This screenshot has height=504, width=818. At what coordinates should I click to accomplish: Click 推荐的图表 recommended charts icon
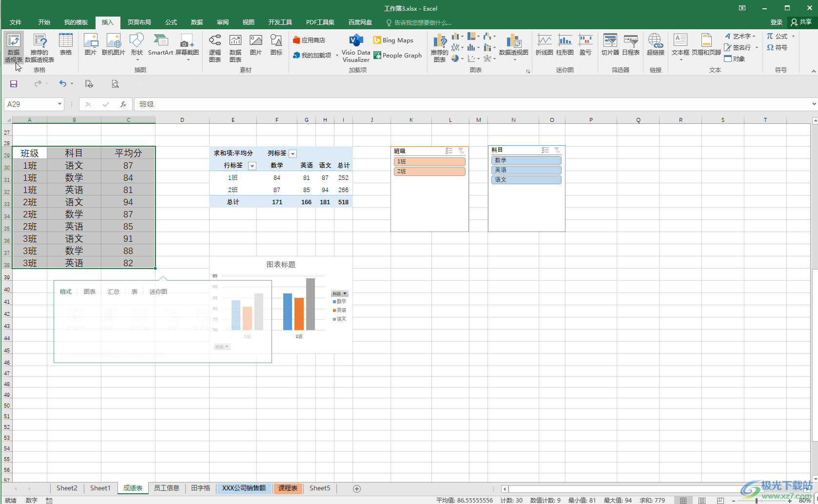[440, 47]
